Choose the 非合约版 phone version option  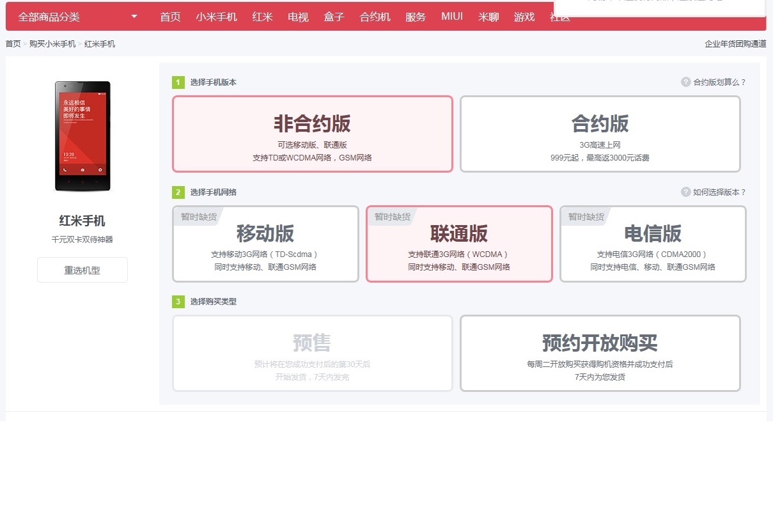coord(313,134)
